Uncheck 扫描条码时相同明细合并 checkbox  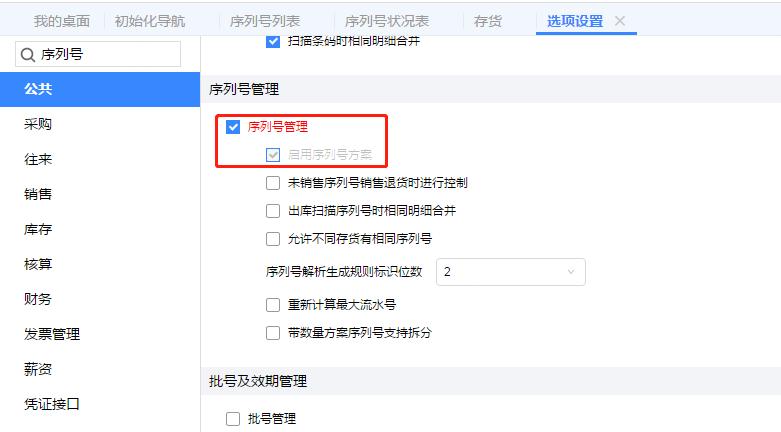pyautogui.click(x=273, y=42)
